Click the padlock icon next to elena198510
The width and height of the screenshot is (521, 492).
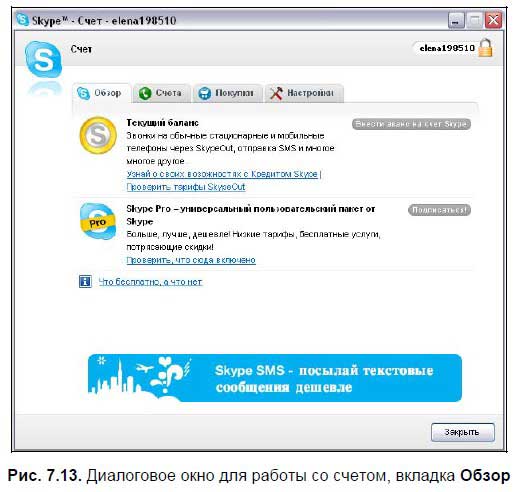(x=485, y=48)
